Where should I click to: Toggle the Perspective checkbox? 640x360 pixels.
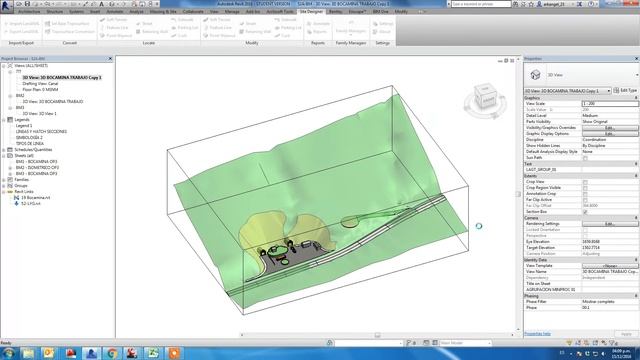(585, 236)
